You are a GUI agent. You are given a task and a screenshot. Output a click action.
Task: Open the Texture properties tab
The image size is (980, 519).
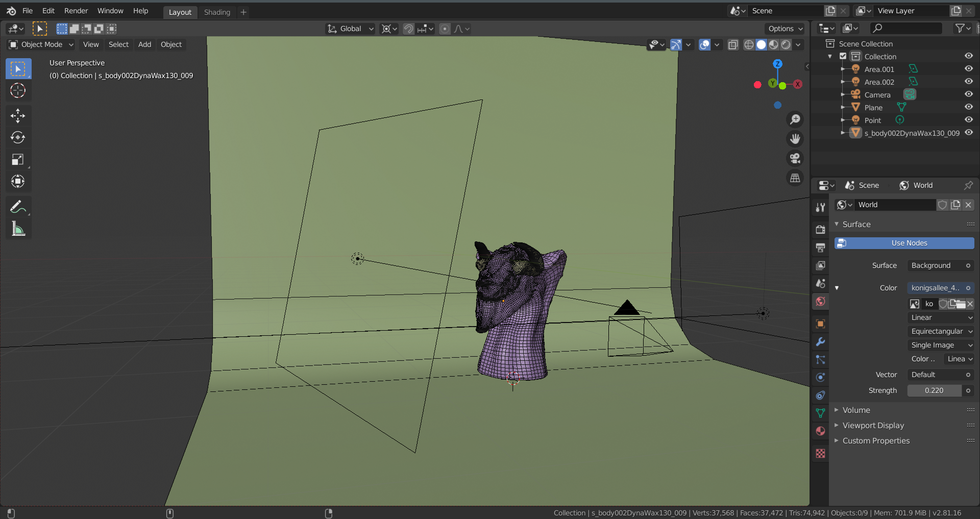(820, 454)
